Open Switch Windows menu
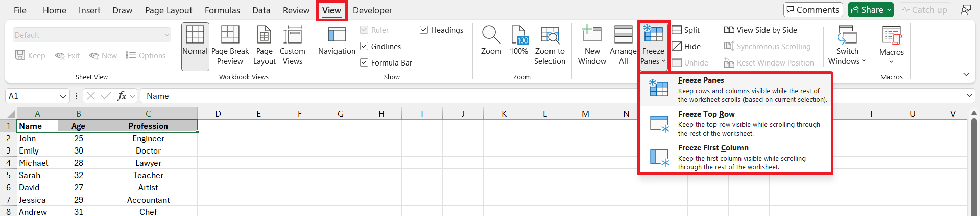980x216 pixels. point(847,46)
